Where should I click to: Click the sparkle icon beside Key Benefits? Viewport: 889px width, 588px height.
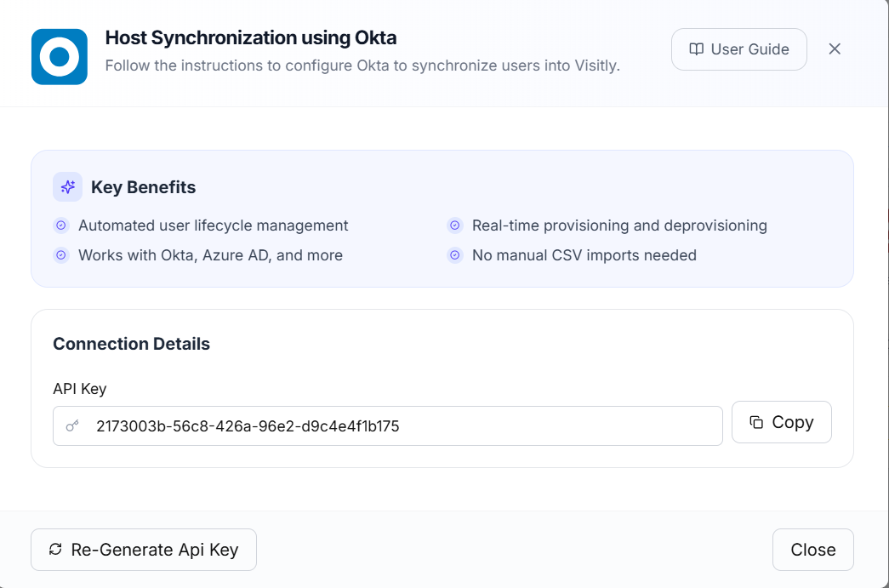tap(67, 187)
